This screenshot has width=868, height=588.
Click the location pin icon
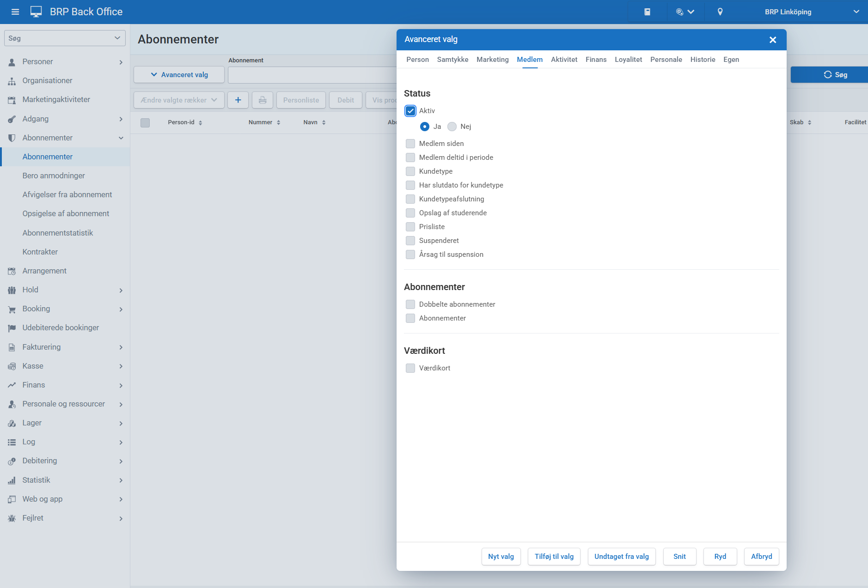point(720,12)
